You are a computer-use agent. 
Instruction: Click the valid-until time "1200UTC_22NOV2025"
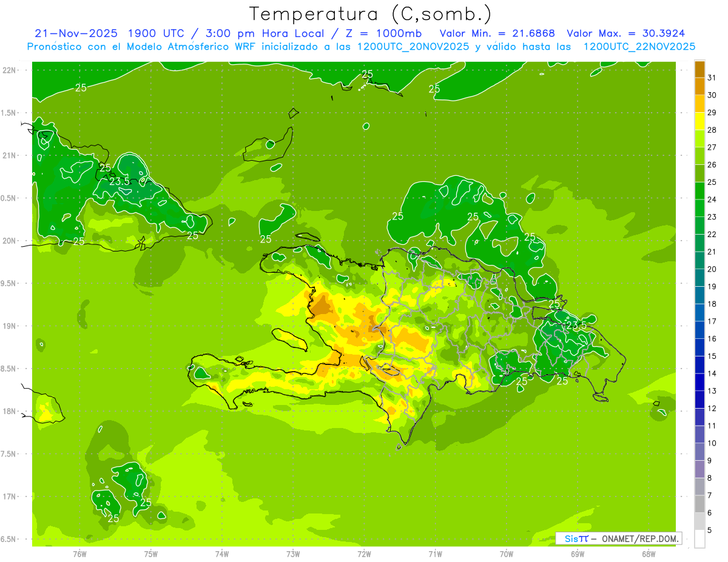pyautogui.click(x=639, y=47)
